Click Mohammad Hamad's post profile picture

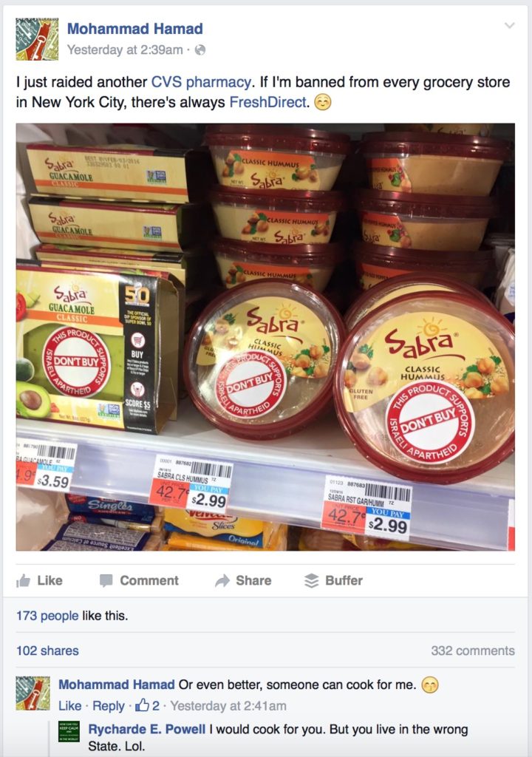click(37, 39)
